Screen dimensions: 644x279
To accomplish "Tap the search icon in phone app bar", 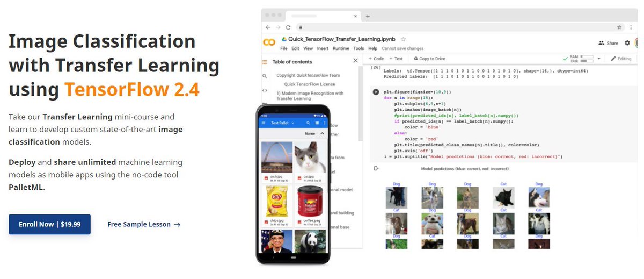I will (x=309, y=123).
